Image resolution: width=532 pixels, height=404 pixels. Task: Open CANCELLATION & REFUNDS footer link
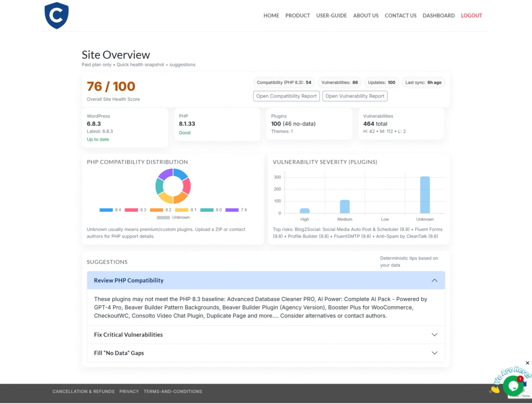(x=83, y=392)
